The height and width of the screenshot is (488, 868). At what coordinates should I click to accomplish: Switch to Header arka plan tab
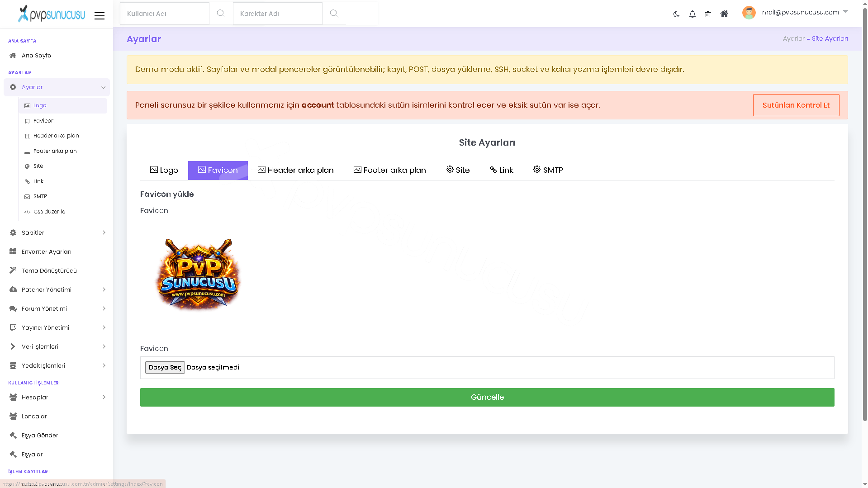coord(295,170)
